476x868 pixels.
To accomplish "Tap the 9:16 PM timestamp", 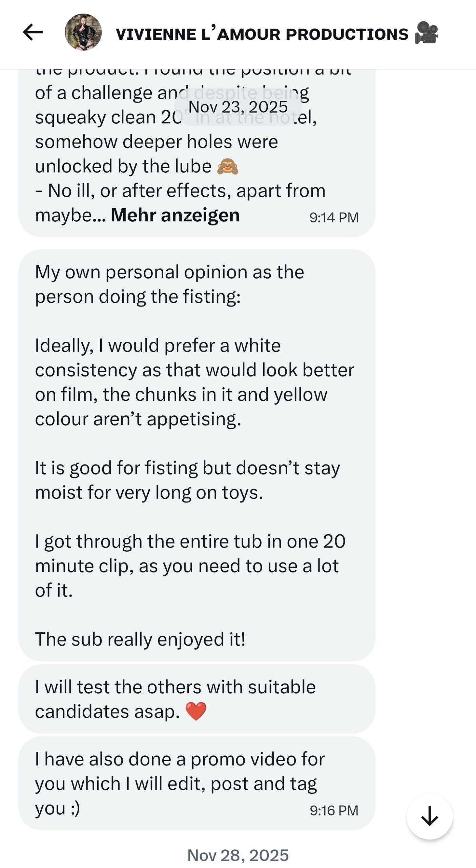I will coord(334,811).
